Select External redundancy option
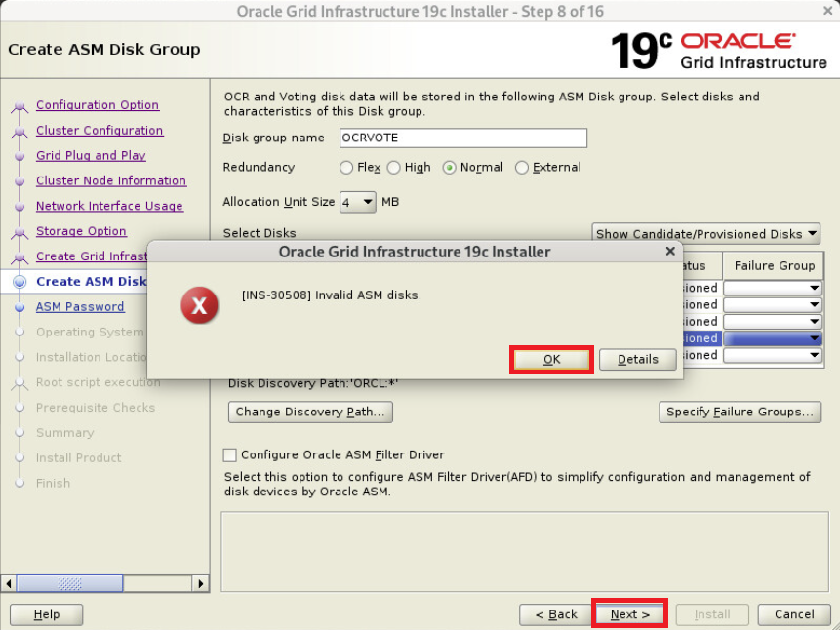The height and width of the screenshot is (630, 840). point(521,168)
